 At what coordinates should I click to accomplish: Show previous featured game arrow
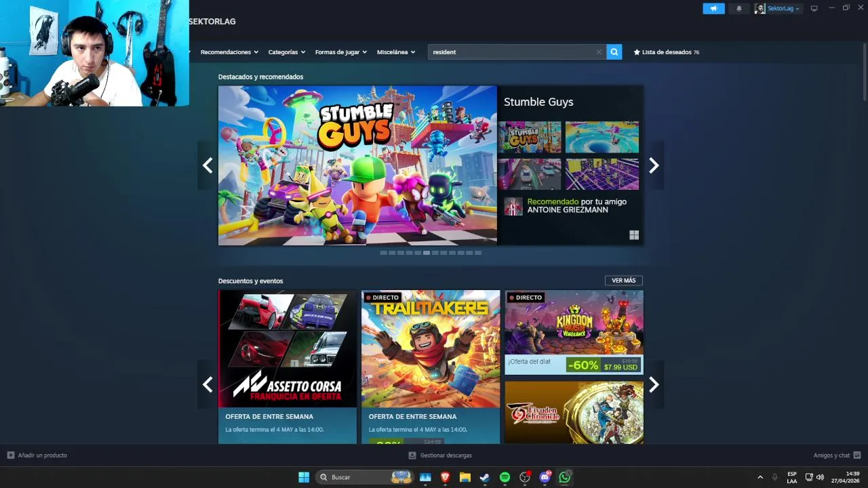[208, 165]
